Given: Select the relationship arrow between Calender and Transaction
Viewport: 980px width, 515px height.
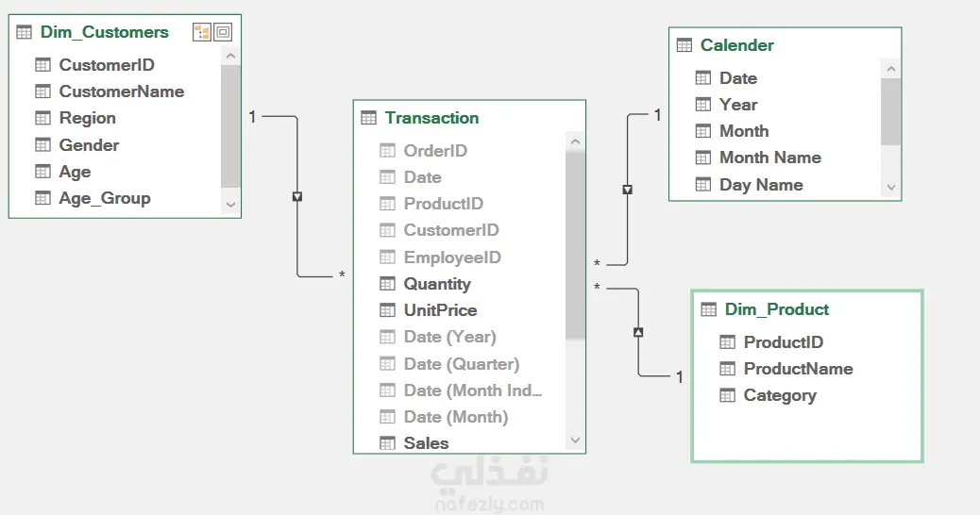Looking at the screenshot, I should tap(628, 190).
